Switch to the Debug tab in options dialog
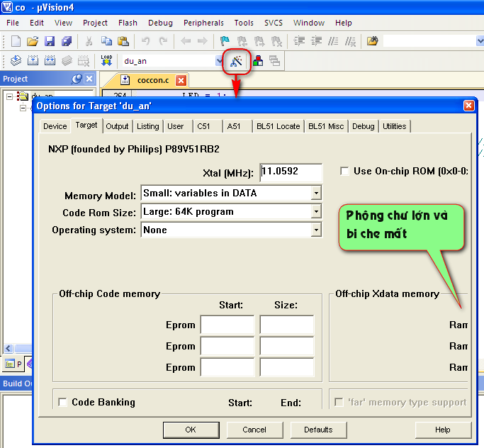The width and height of the screenshot is (484, 448). pos(363,126)
